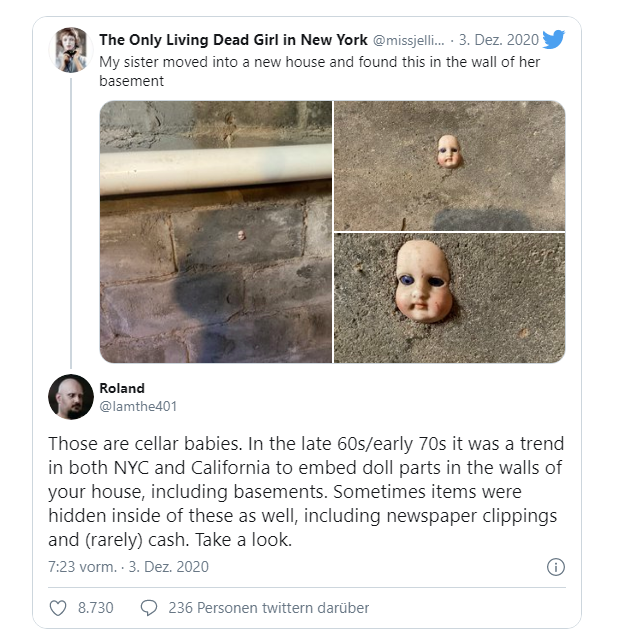The width and height of the screenshot is (619, 638).
Task: Click The Only Living Dead Girl name
Action: point(233,40)
